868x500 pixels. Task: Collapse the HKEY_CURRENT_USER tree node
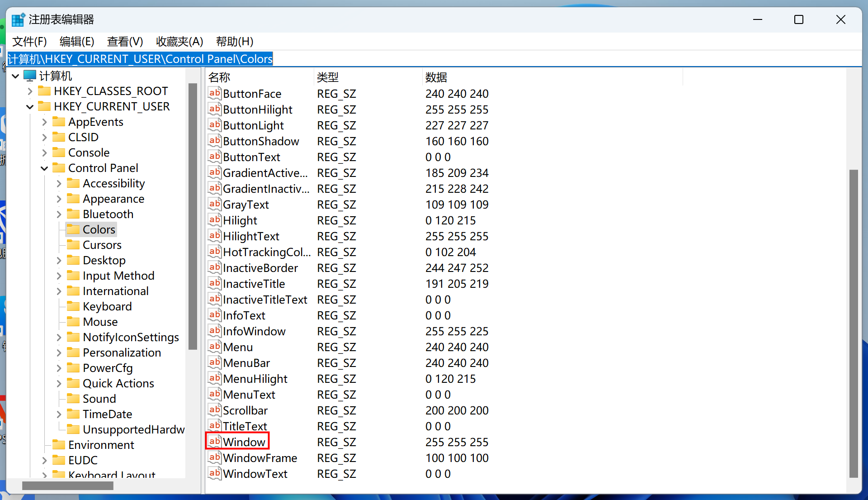coord(30,107)
